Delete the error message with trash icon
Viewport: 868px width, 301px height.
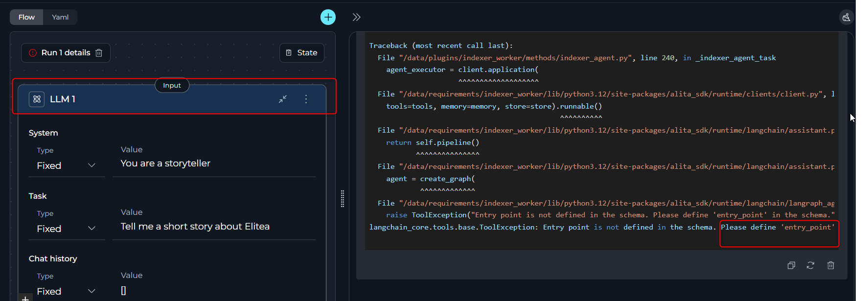[830, 265]
